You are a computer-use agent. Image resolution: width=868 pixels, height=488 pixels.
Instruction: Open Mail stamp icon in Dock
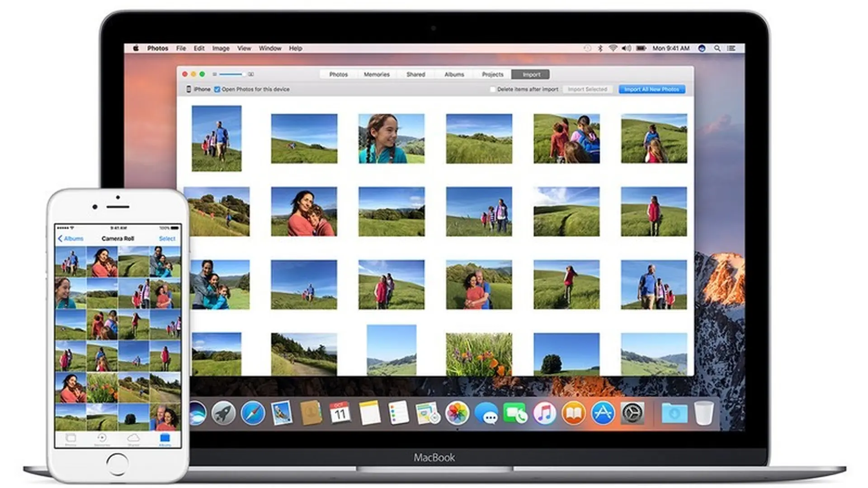(x=282, y=413)
